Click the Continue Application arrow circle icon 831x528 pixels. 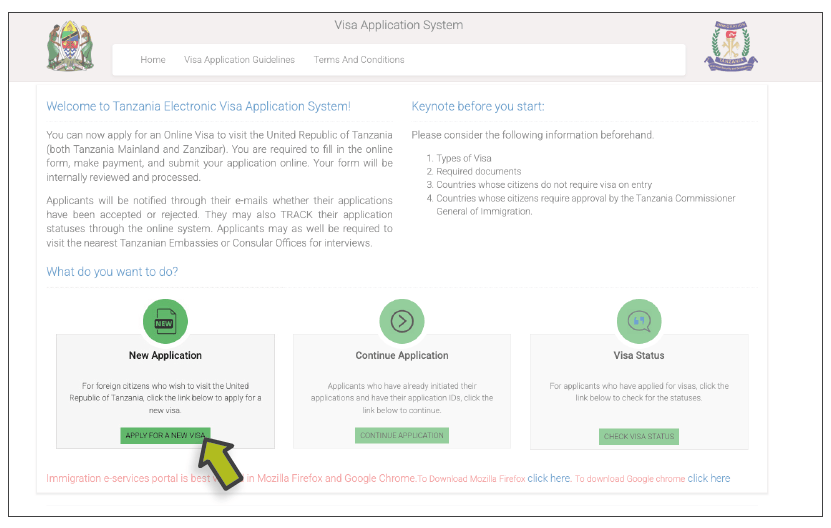point(402,321)
